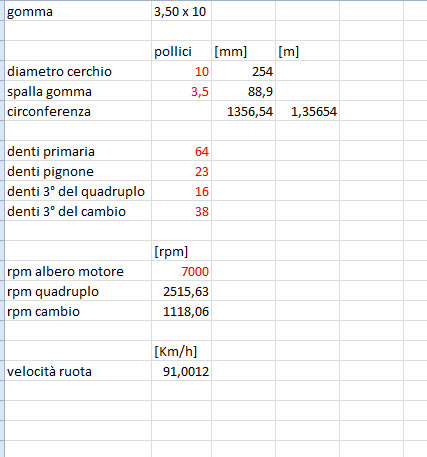Screen dimensions: 427x457
Task: Select the [m] unit header cell
Action: point(307,51)
